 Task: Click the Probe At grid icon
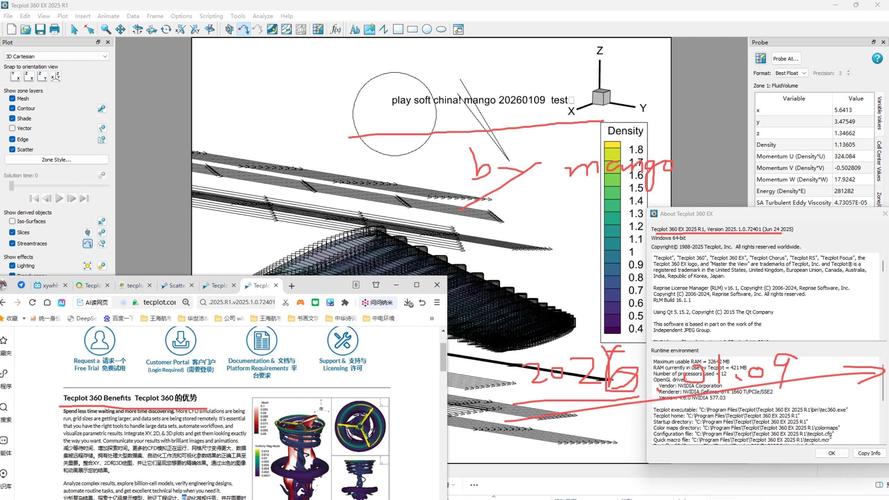[x=761, y=58]
